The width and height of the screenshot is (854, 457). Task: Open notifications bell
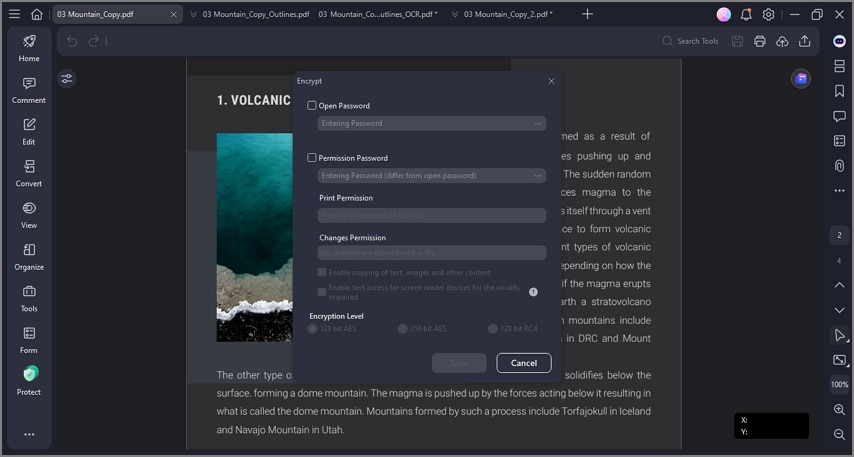tap(746, 15)
